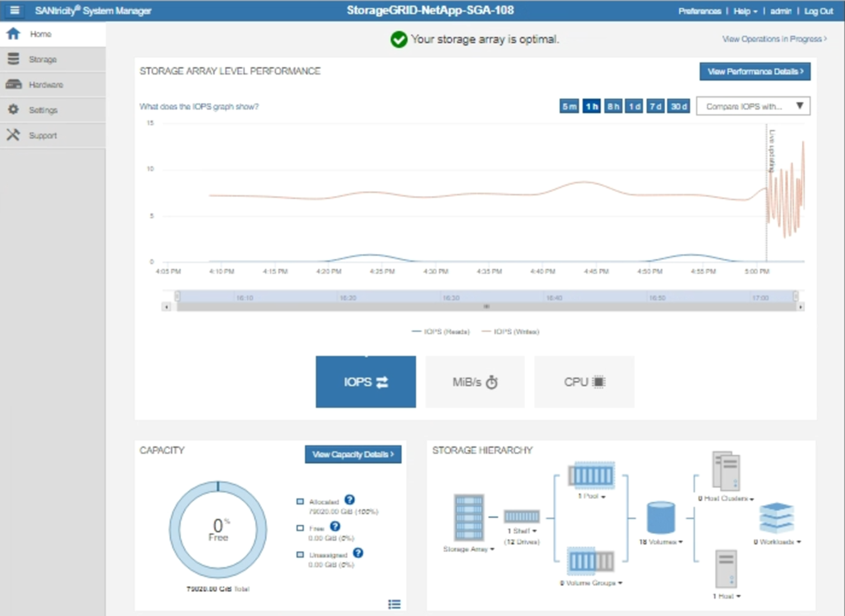Expand the 1 Pool dropdown
The width and height of the screenshot is (845, 616).
pyautogui.click(x=591, y=497)
